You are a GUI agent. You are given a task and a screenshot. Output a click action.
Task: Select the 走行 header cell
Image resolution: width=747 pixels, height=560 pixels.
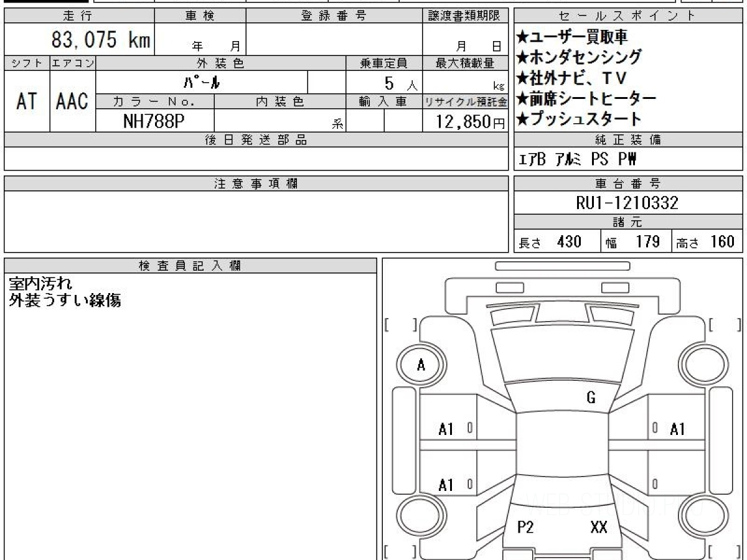(78, 16)
